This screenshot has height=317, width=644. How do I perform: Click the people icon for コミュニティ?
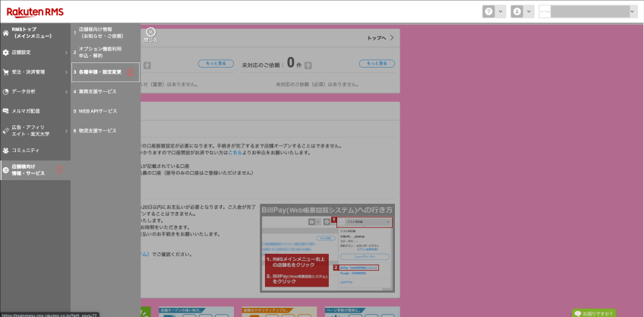(6, 150)
